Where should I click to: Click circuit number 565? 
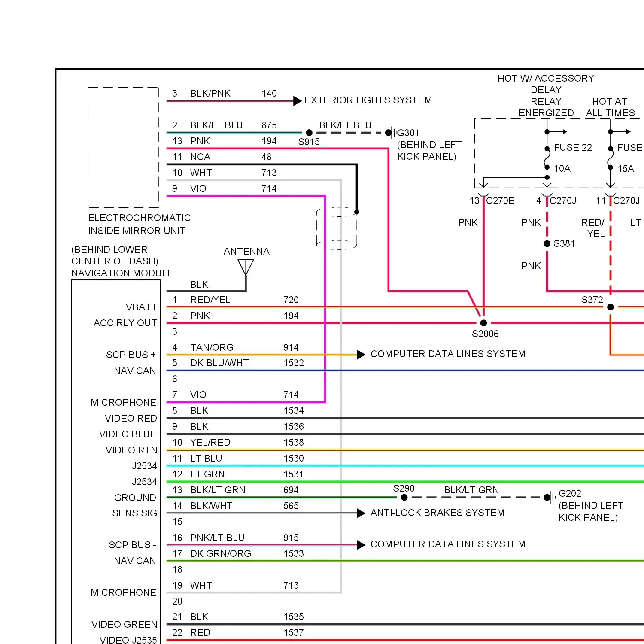pyautogui.click(x=291, y=506)
